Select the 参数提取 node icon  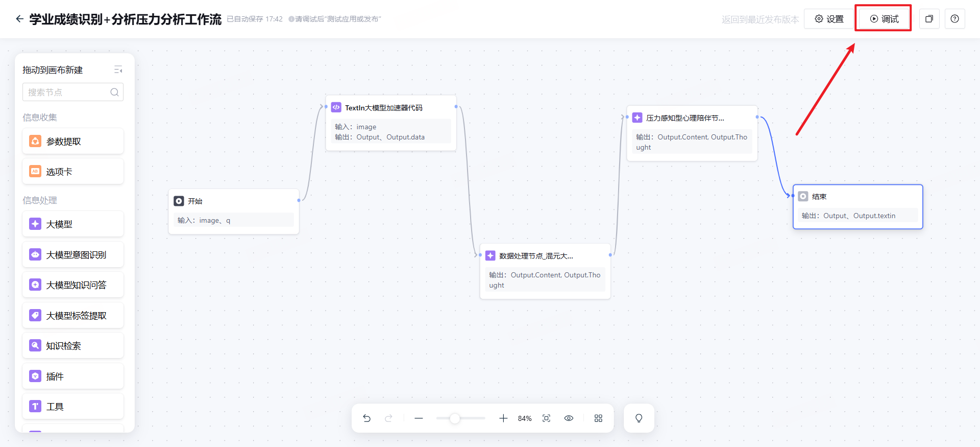click(35, 141)
